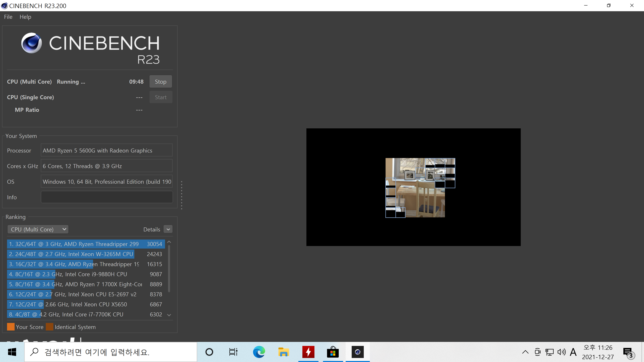The width and height of the screenshot is (644, 362).
Task: Click the Cinebench logo sphere icon
Action: pyautogui.click(x=32, y=43)
